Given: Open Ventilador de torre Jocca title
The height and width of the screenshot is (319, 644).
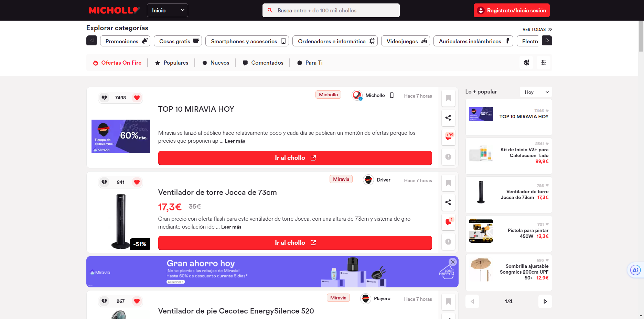Looking at the screenshot, I should (217, 192).
